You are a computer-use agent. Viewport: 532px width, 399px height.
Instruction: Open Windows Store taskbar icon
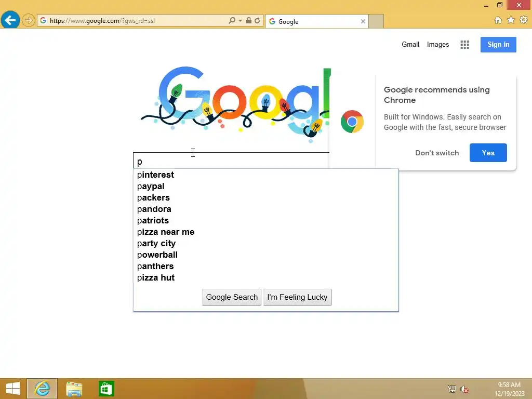point(106,389)
